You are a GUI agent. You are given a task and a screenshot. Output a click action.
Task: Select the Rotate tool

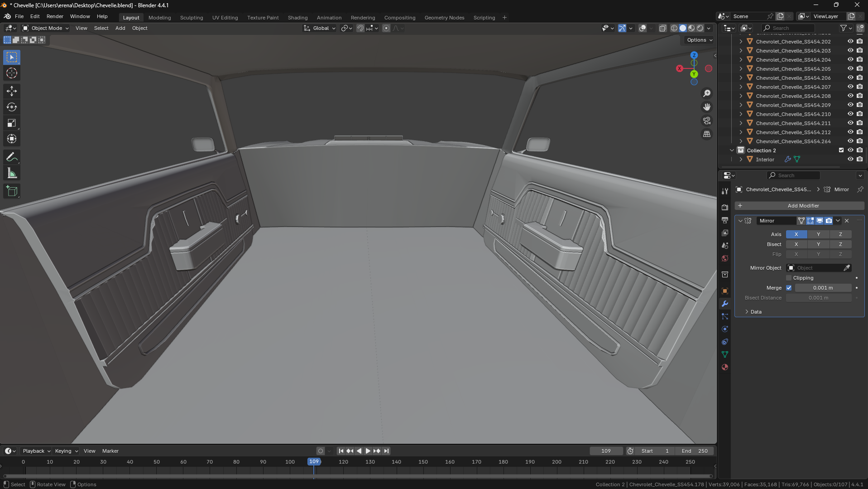(12, 107)
